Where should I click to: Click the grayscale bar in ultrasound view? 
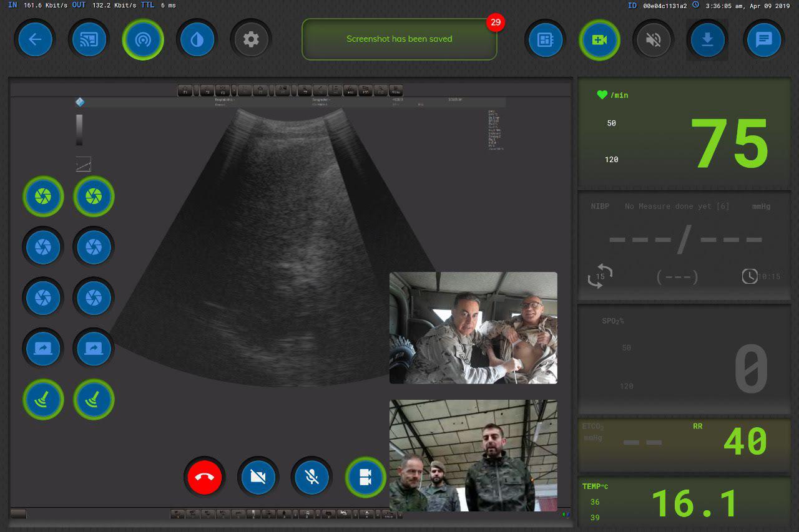coord(79,130)
